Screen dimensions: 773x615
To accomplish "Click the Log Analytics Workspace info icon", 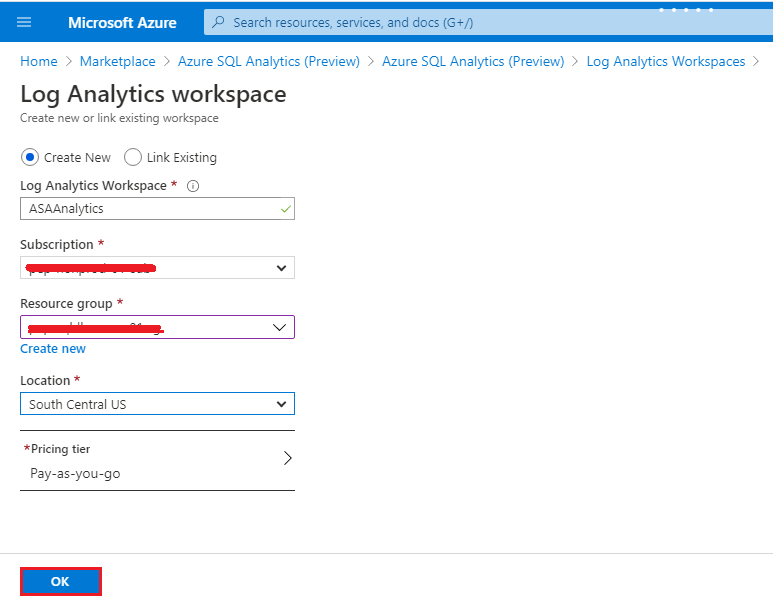I will click(194, 186).
